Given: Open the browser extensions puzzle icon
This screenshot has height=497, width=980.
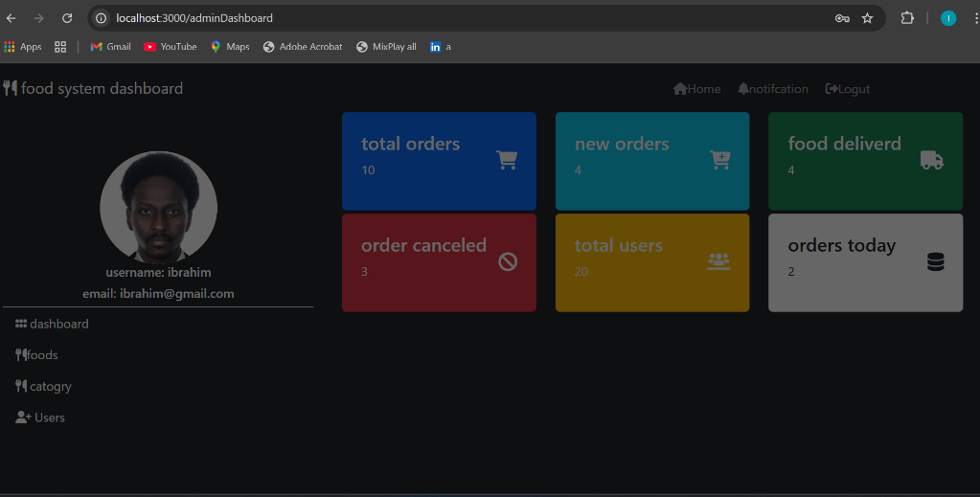Looking at the screenshot, I should [x=906, y=18].
